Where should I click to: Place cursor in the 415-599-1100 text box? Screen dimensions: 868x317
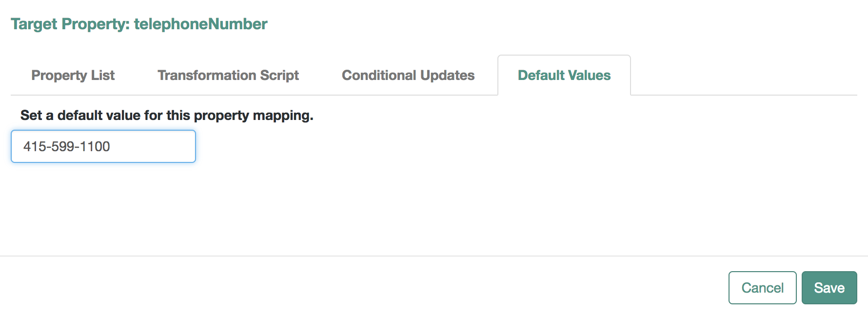pos(103,146)
